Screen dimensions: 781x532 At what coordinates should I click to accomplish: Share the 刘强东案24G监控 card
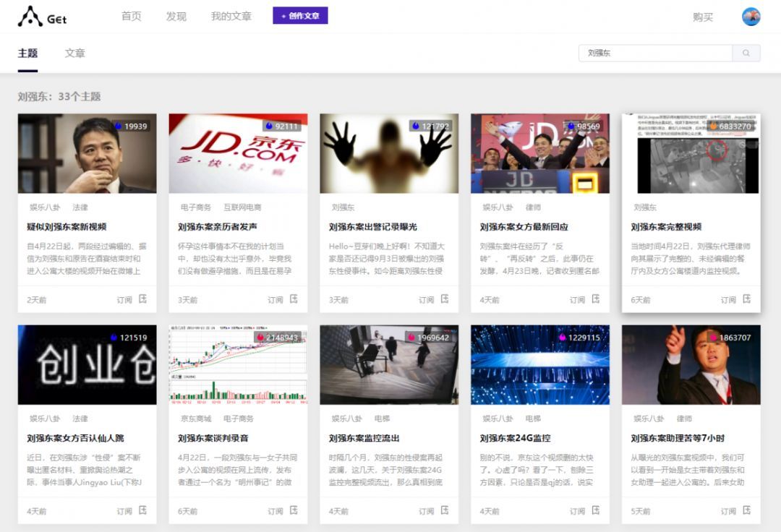tap(596, 510)
